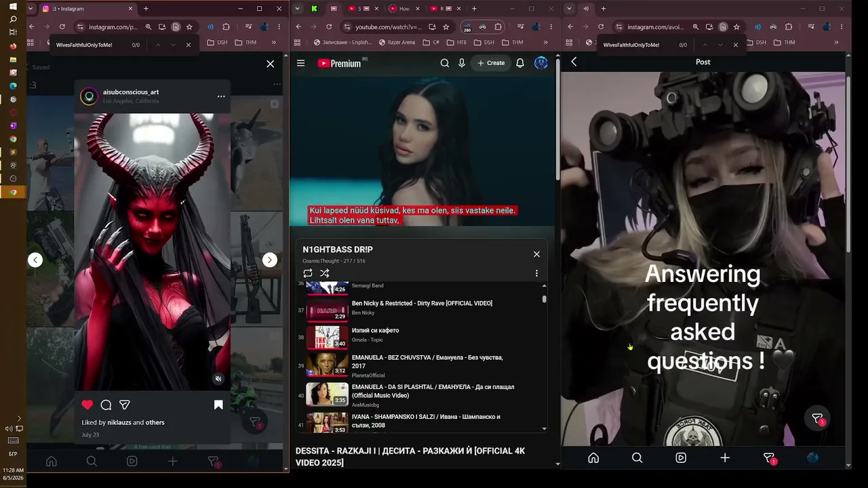Open the playlist three-dot options menu

coord(536,273)
